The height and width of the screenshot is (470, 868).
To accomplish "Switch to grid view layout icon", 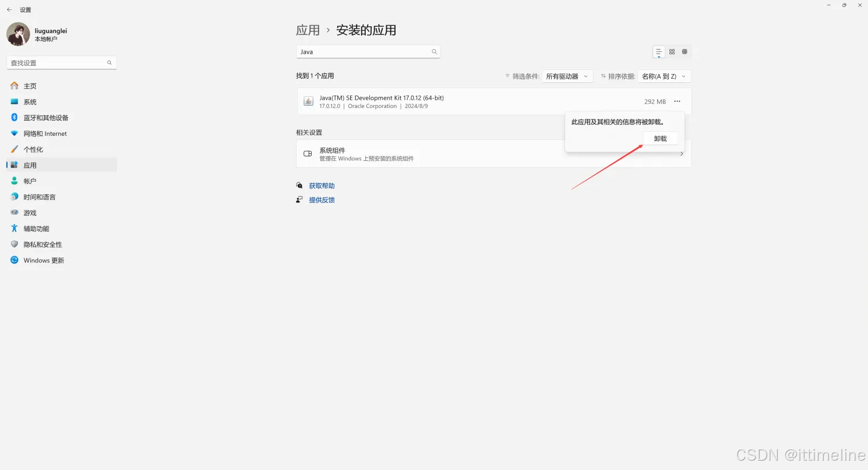I will coord(672,52).
